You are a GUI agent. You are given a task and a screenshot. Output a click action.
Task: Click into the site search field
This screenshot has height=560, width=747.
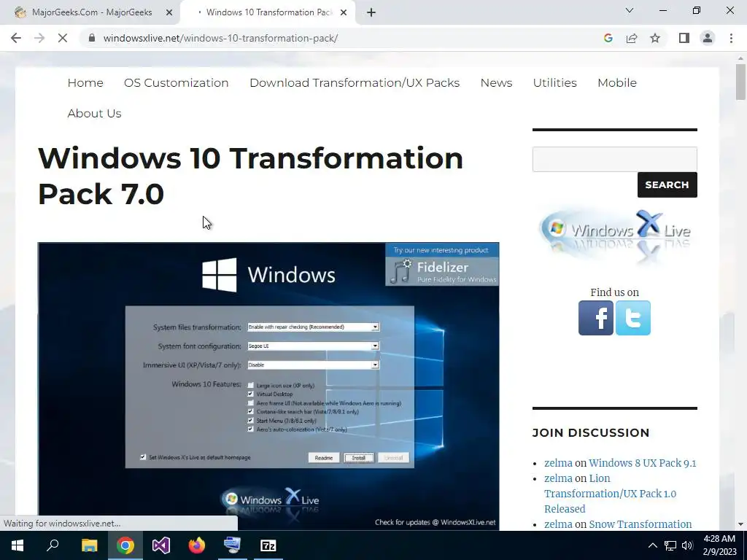614,159
